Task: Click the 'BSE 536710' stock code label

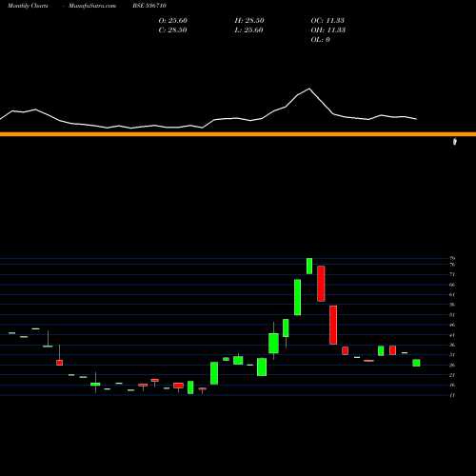Action: pos(149,6)
